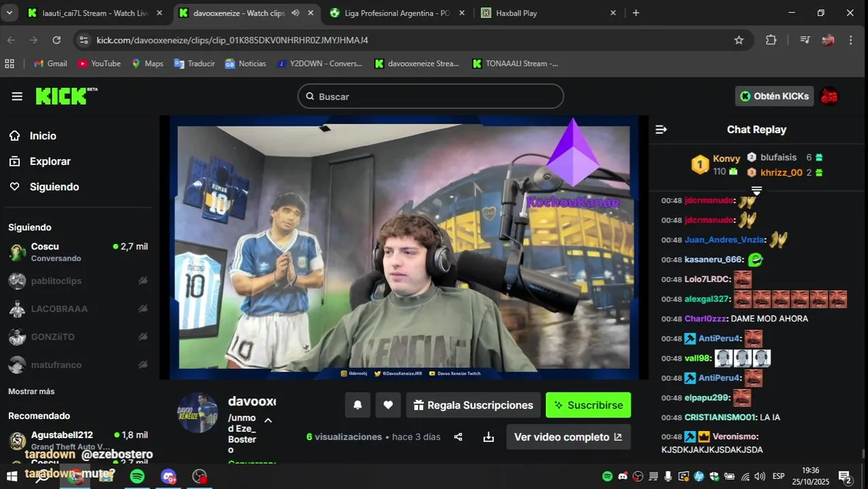Click Regala Suscripciones button
Screen dimensions: 868x489
[473, 405]
